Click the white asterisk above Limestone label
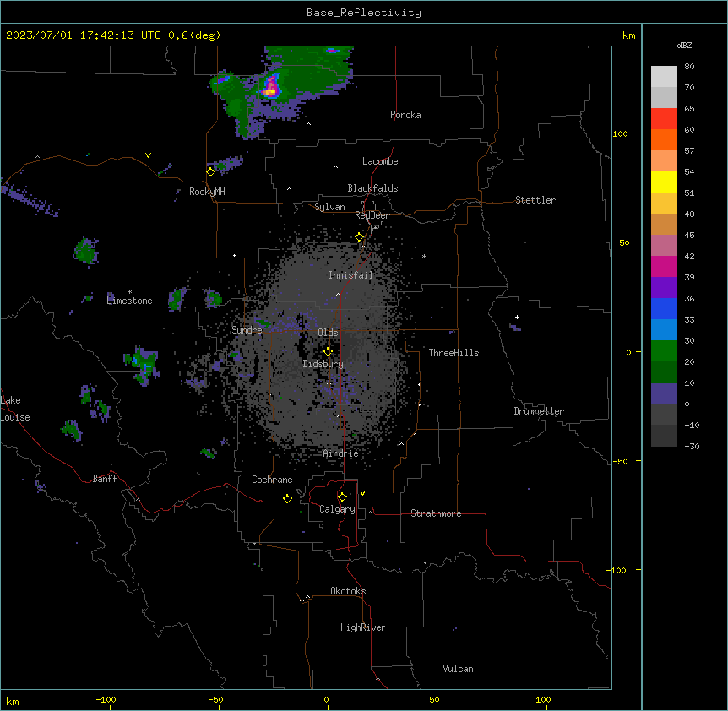 point(129,292)
